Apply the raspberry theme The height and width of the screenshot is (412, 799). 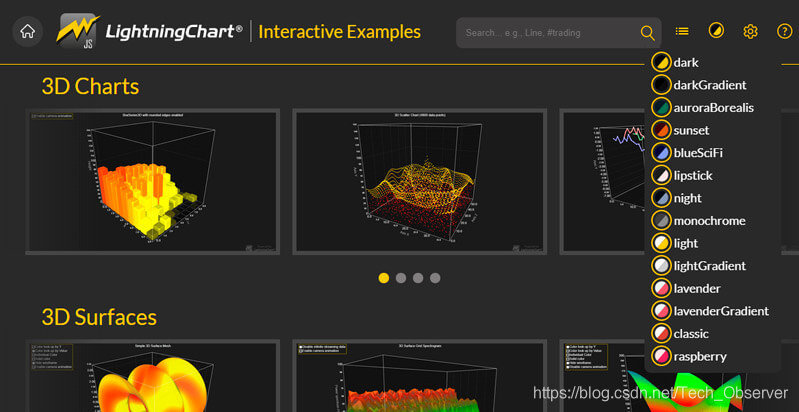click(689, 356)
